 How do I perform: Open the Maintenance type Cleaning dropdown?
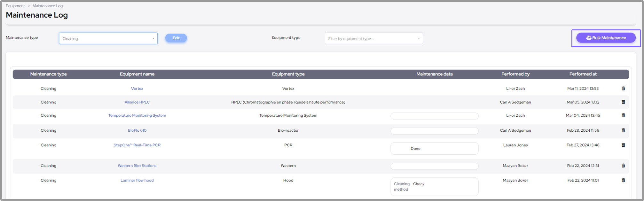click(x=108, y=38)
